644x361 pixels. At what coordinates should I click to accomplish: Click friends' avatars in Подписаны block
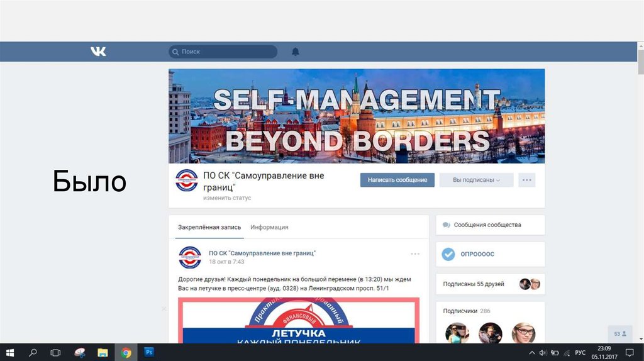point(530,284)
